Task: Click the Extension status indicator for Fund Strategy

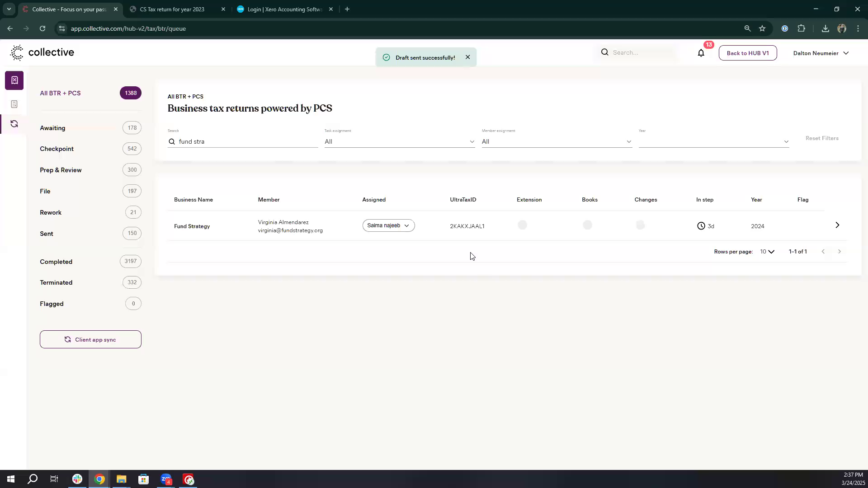Action: [x=522, y=225]
